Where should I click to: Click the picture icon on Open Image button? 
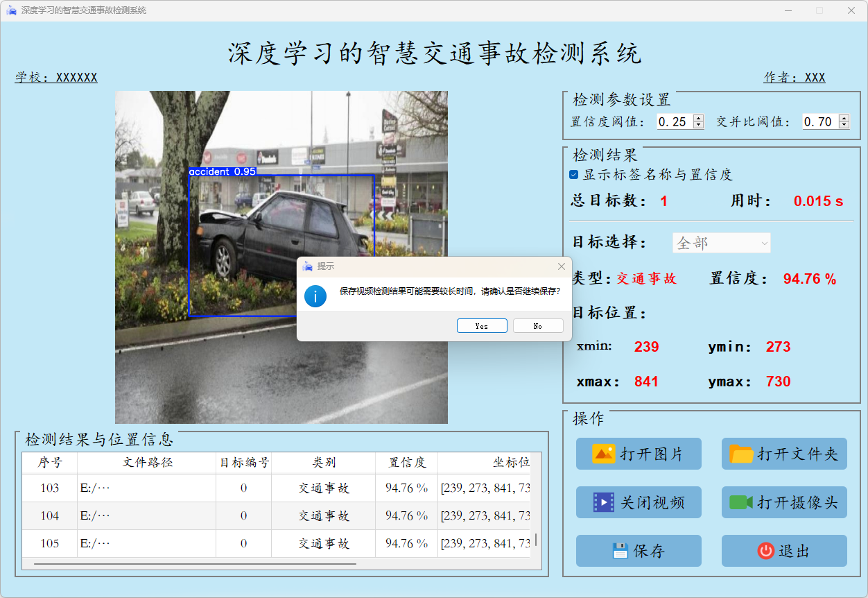coord(603,454)
